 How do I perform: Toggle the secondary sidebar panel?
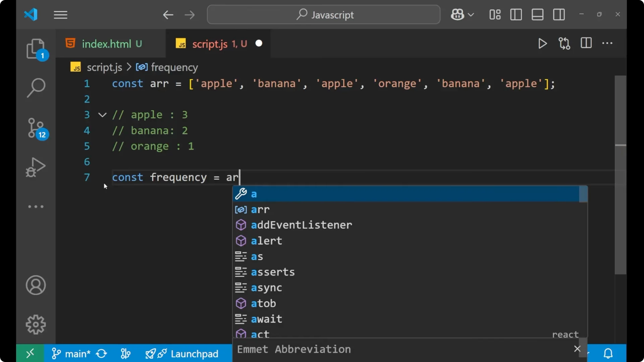coord(559,14)
